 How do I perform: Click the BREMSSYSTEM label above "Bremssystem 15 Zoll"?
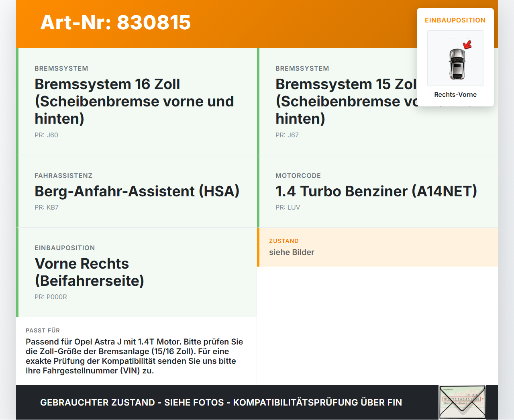[x=302, y=68]
